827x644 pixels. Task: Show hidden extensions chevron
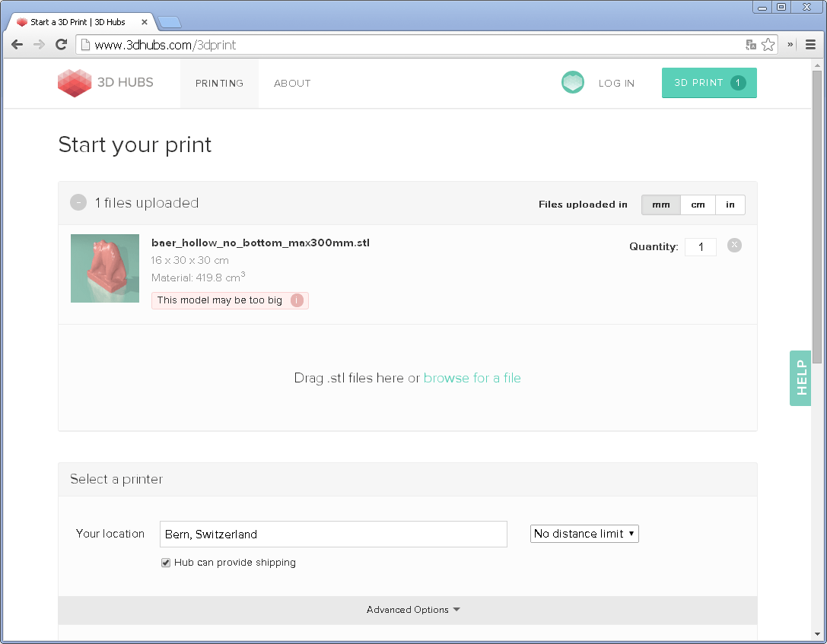coord(790,45)
